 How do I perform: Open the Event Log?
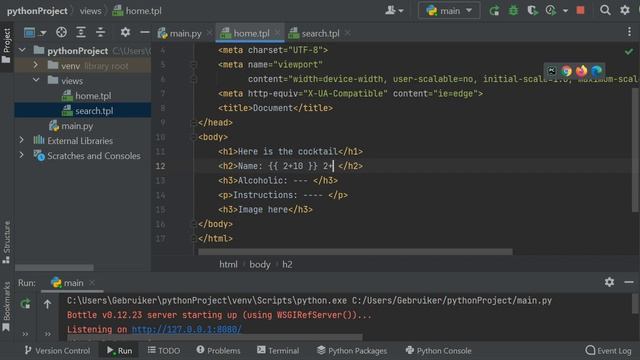click(608, 351)
